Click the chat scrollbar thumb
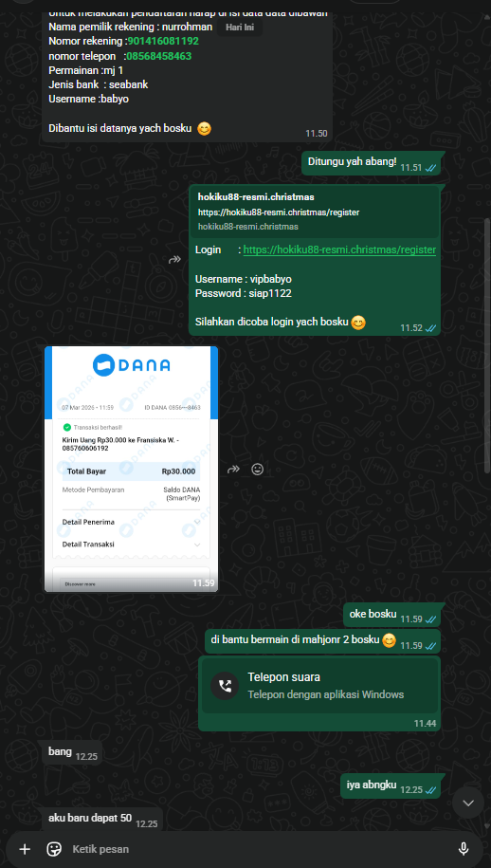 pyautogui.click(x=487, y=344)
